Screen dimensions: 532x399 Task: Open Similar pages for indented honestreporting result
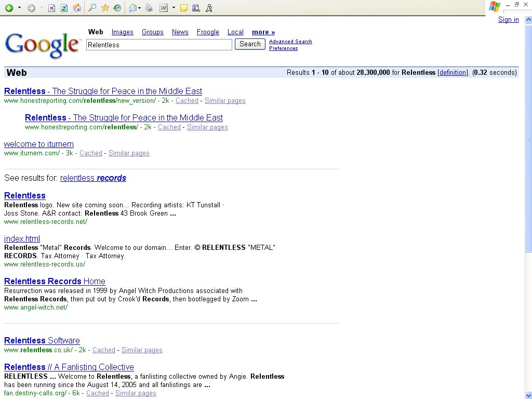[x=207, y=127]
